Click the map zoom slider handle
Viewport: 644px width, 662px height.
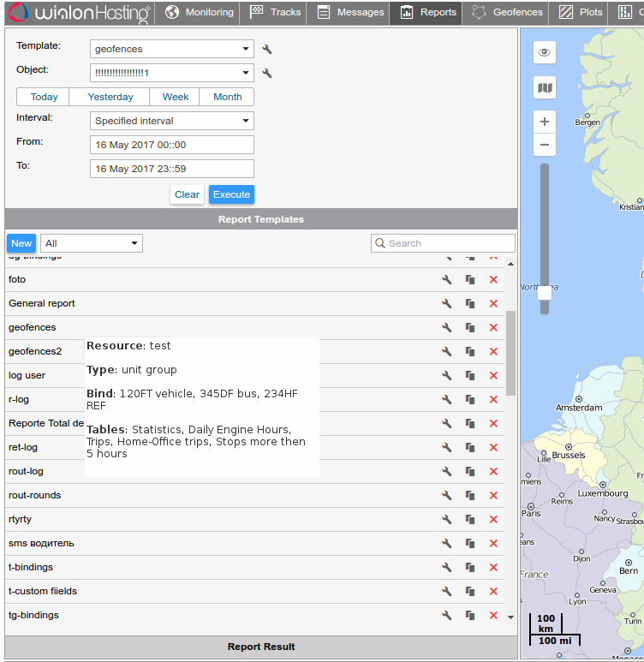(545, 293)
